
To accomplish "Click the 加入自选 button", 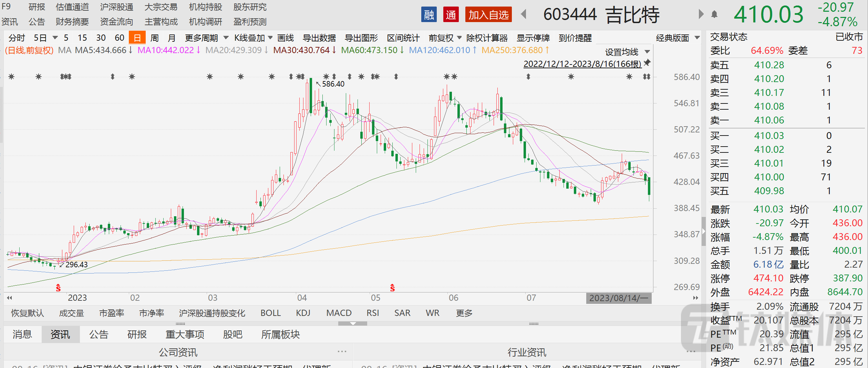I will coord(488,14).
